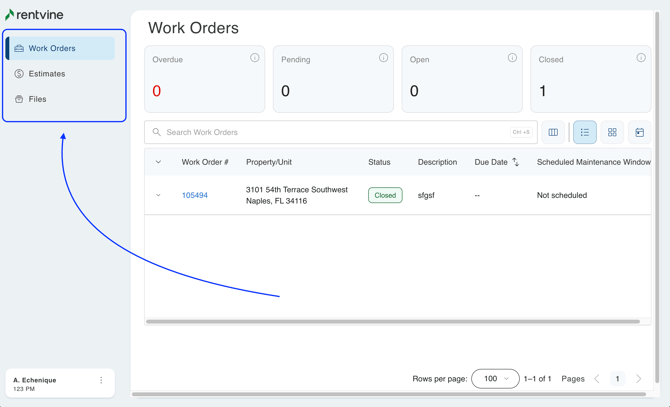Expand all rows with header chevron
Image resolution: width=670 pixels, height=407 pixels.
tap(158, 162)
